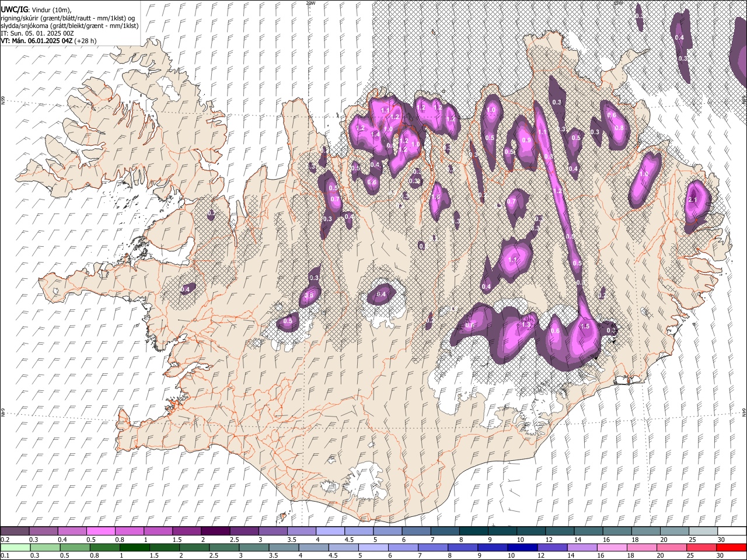Click the light pink 16 swatch in bottom legend row

point(613,547)
